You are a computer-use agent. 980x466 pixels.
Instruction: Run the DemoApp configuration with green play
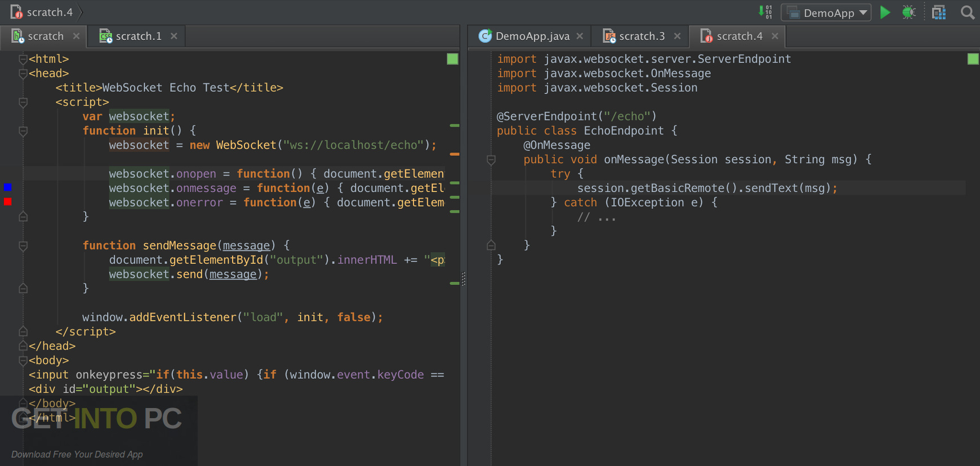(x=885, y=12)
